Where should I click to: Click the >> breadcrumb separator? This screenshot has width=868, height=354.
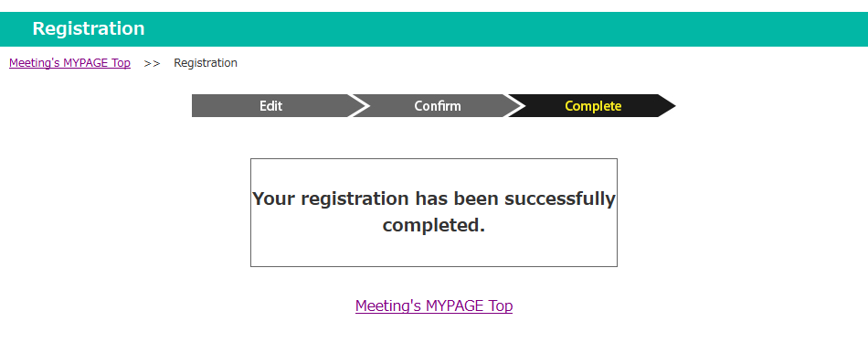pos(153,64)
